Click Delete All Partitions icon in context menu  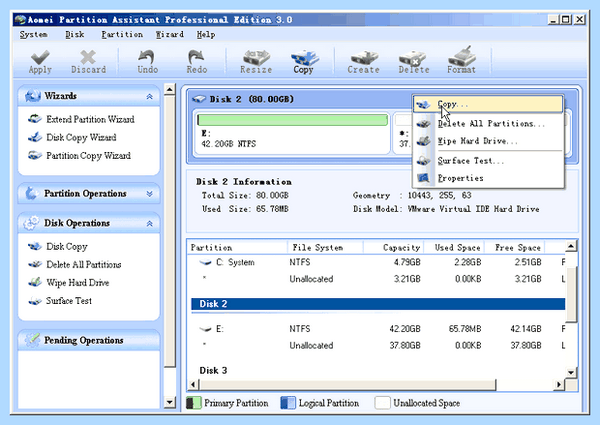[424, 124]
